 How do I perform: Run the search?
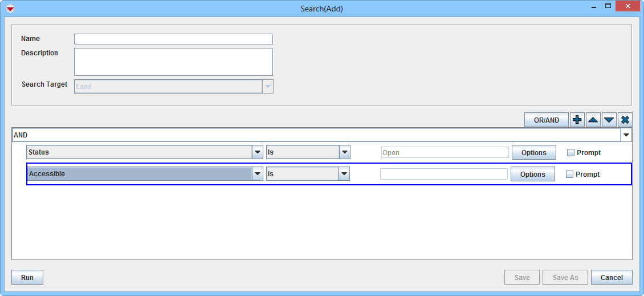point(27,278)
